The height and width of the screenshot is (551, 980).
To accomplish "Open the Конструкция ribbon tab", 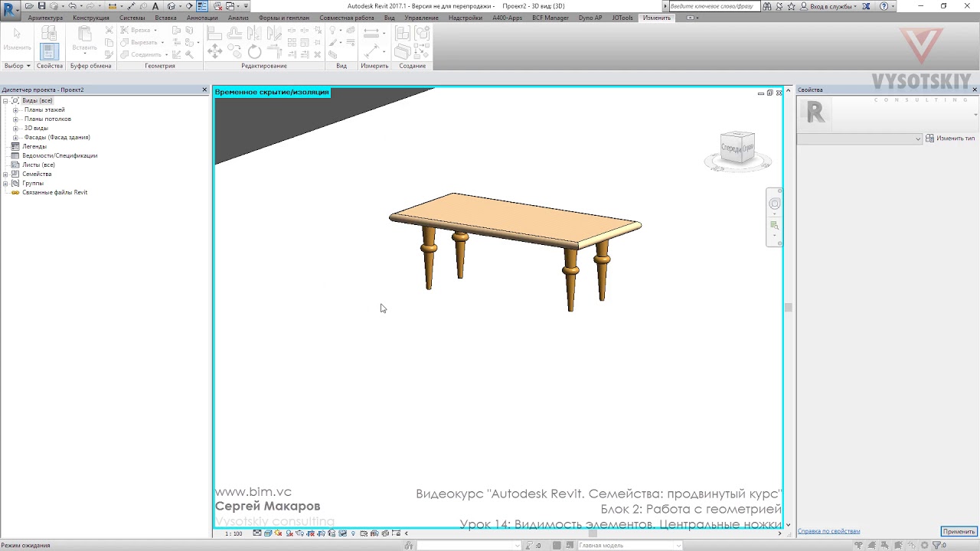I will pos(91,18).
